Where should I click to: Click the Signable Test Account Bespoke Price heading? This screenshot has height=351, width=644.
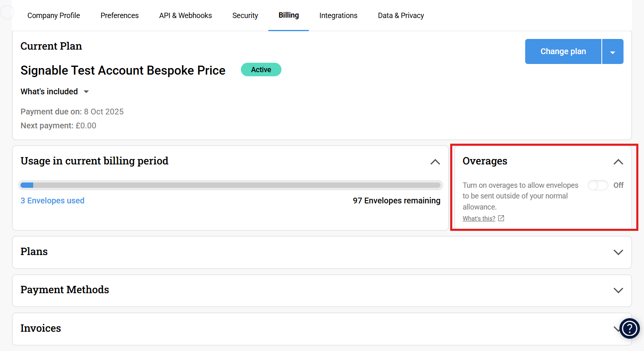(123, 71)
